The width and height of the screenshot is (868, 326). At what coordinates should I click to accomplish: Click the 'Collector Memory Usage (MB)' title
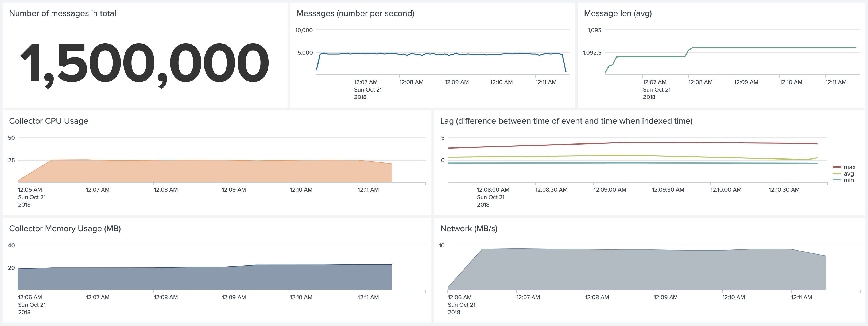click(x=65, y=229)
